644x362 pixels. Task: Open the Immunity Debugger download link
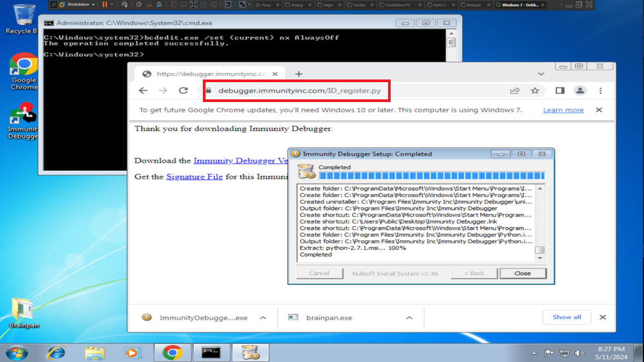pyautogui.click(x=241, y=161)
